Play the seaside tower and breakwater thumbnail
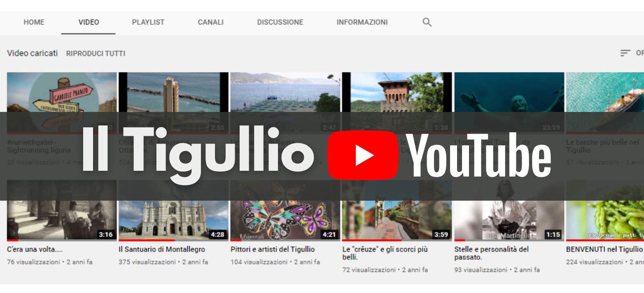Screen dimensions: 644x293 (173, 103)
